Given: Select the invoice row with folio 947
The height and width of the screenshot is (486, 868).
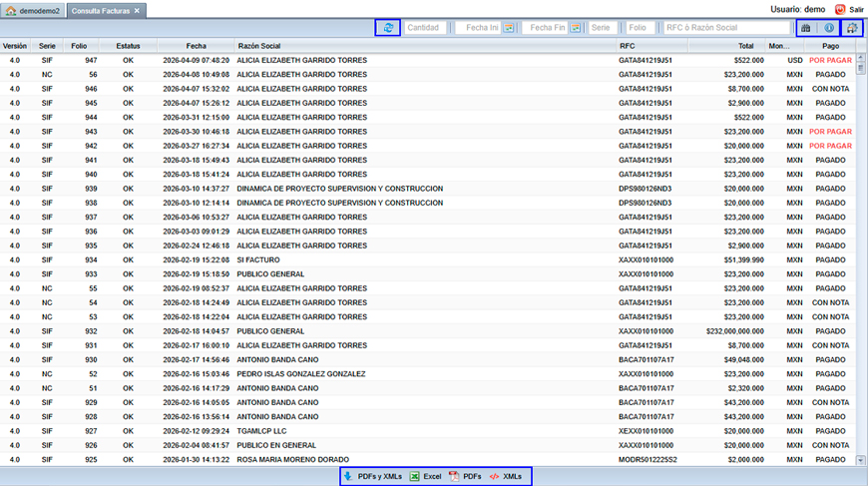Looking at the screenshot, I should coord(299,60).
